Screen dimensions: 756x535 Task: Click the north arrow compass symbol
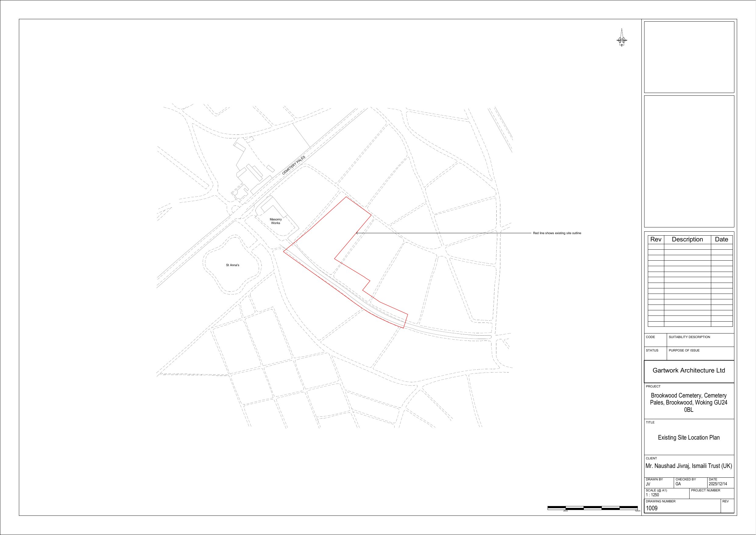pyautogui.click(x=622, y=41)
